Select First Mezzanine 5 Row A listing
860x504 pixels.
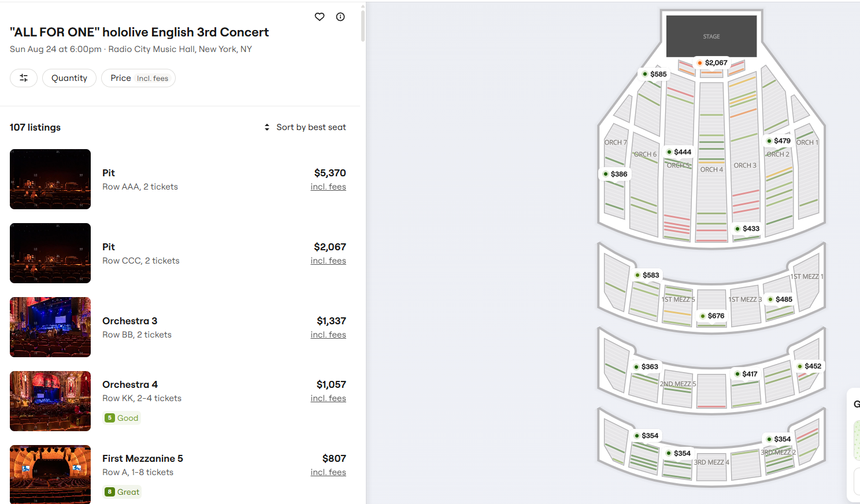pyautogui.click(x=178, y=475)
